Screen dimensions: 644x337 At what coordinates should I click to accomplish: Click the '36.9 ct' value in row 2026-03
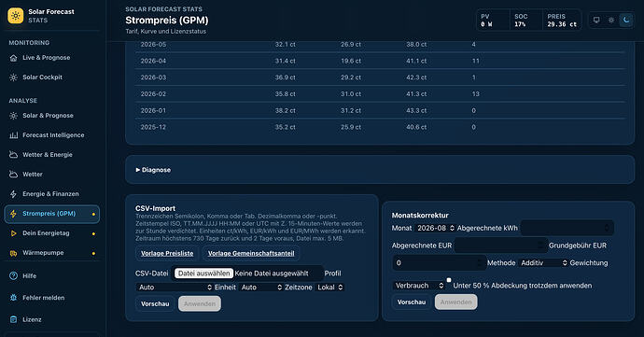click(285, 77)
